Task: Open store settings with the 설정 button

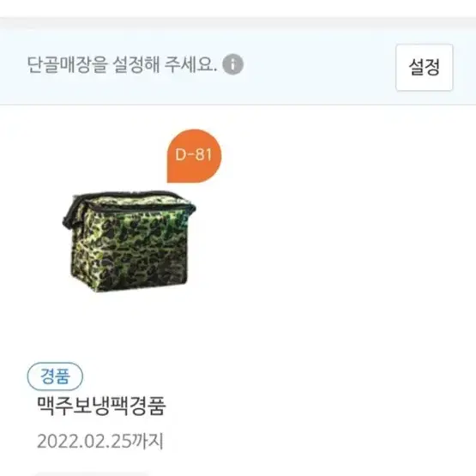Action: click(x=424, y=67)
